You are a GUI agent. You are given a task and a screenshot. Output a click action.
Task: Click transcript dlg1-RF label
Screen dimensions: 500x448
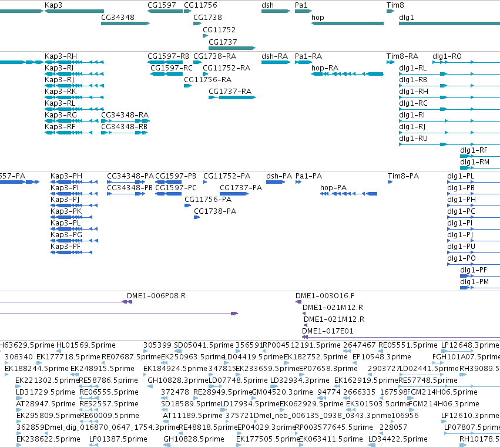(474, 150)
